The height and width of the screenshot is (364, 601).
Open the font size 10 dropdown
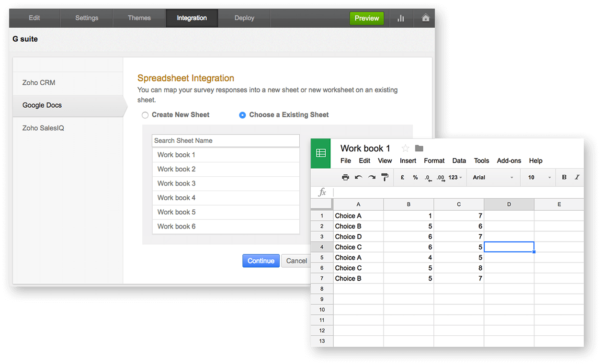click(x=537, y=177)
